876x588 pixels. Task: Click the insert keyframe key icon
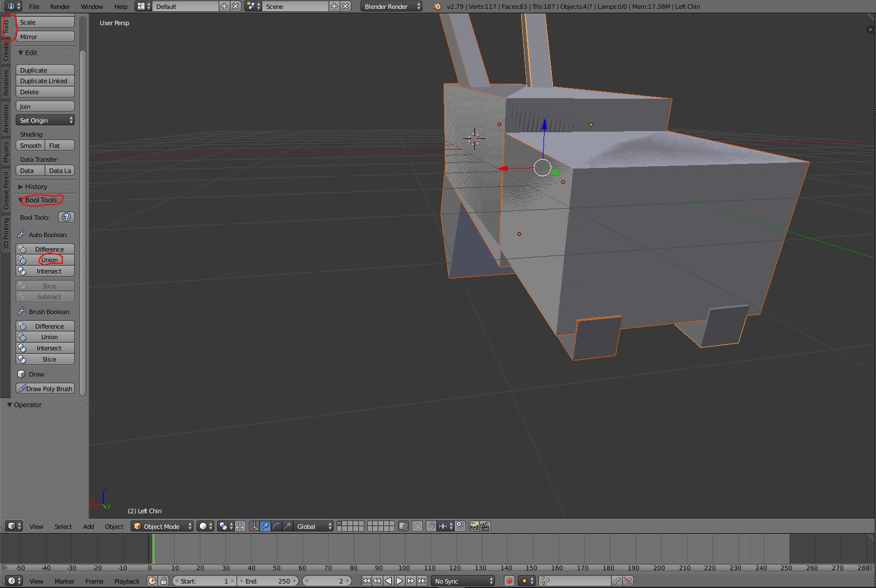(x=617, y=581)
